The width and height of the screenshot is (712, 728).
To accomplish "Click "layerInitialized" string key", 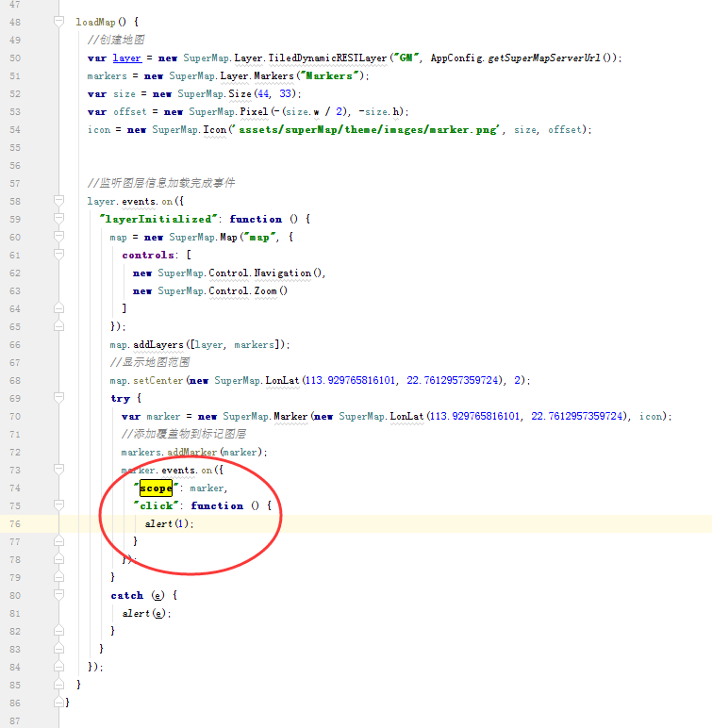I will 158,219.
